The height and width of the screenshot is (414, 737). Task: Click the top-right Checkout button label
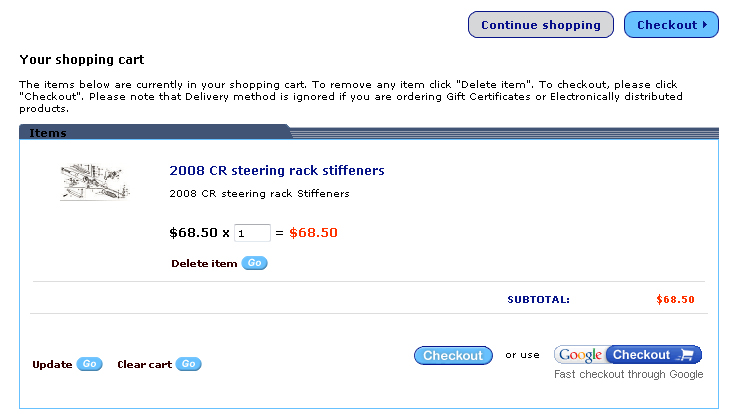666,25
